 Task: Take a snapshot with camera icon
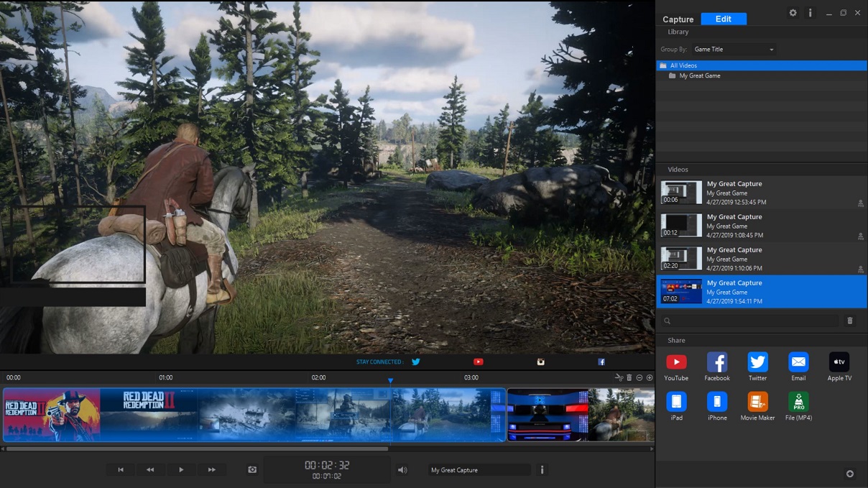coord(252,469)
